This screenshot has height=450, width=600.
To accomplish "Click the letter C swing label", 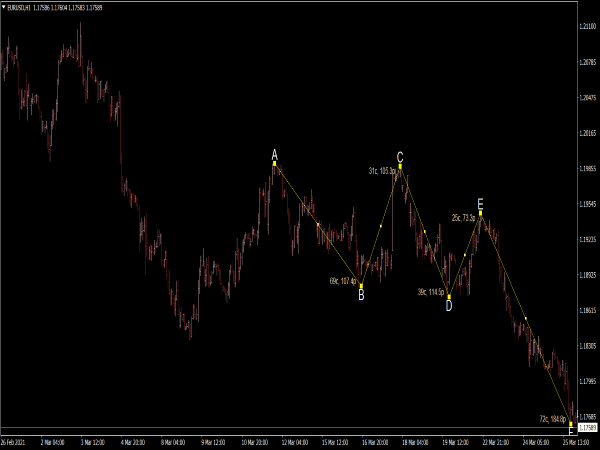I will coord(400,157).
